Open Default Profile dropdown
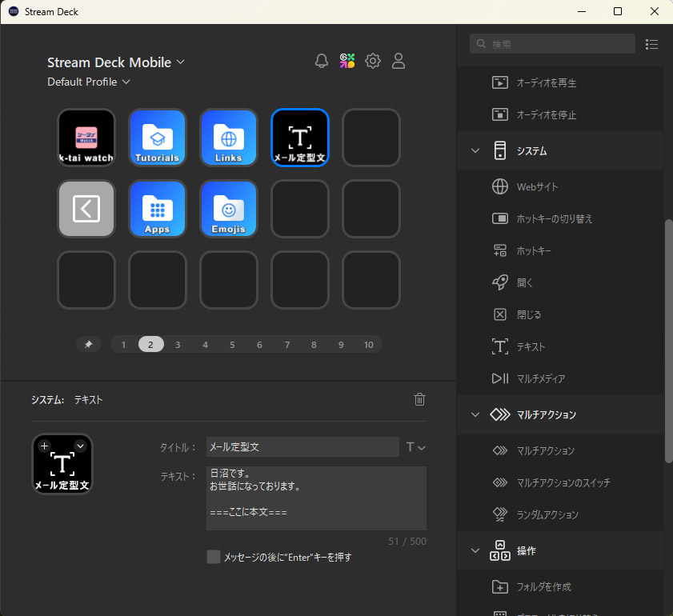The height and width of the screenshot is (616, 673). coord(88,82)
